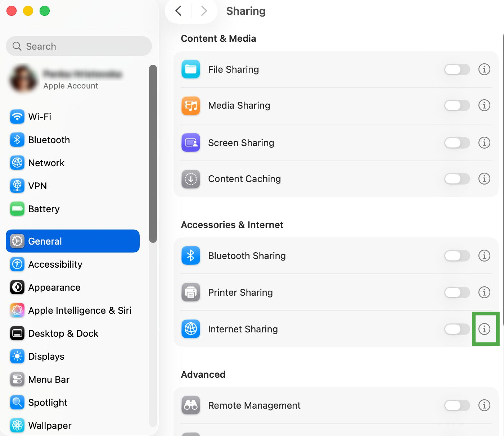Screen dimensions: 504x436
Task: Open Spotlight settings
Action: [x=73, y=403]
